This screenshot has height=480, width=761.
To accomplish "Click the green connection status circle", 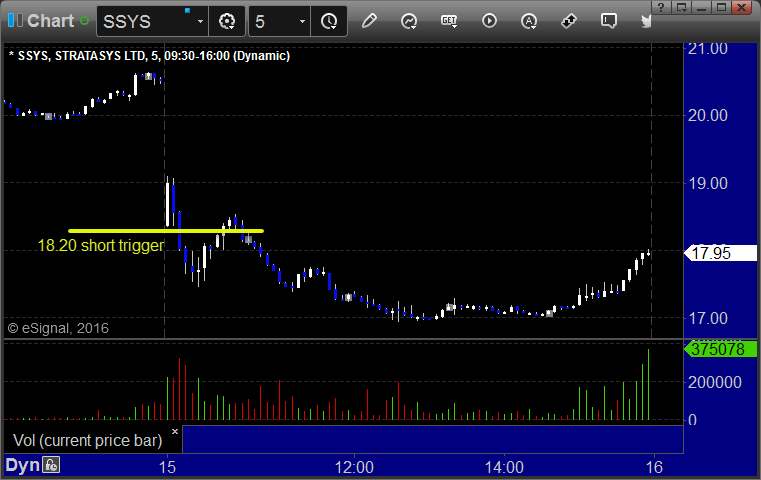I will [84, 21].
